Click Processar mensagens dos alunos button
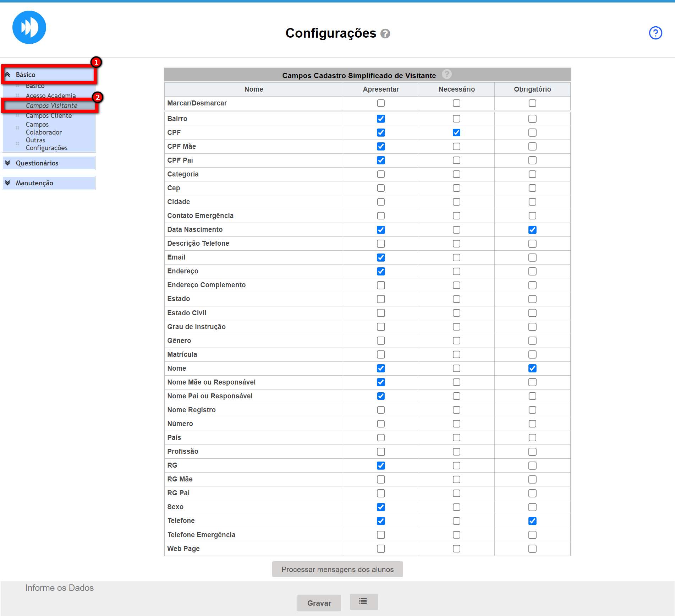This screenshot has width=675, height=616. [337, 569]
